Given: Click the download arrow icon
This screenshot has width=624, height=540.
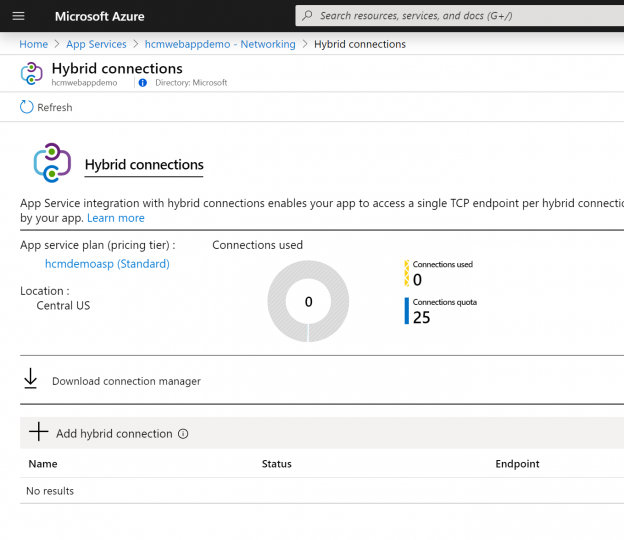Looking at the screenshot, I should tap(31, 378).
